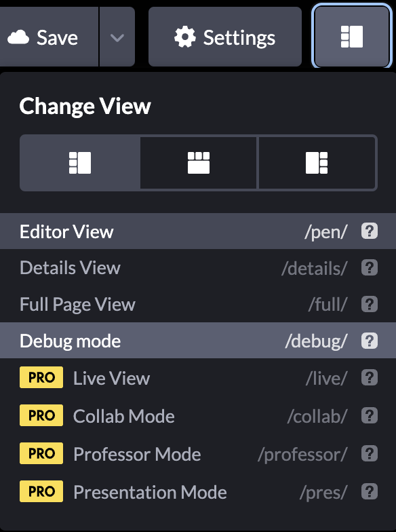Click the Change View layout button in the toolbar
The image size is (396, 532).
351,37
